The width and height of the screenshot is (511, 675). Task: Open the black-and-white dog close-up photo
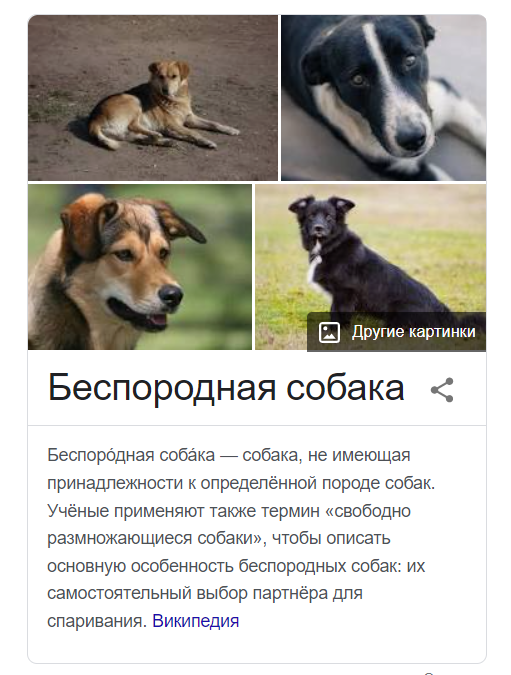(x=384, y=98)
